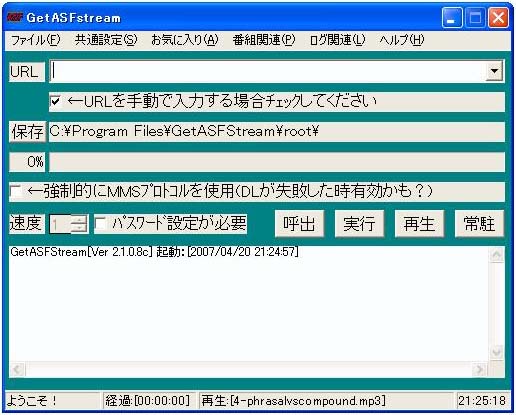Click the 常駐 resident button
This screenshot has height=415, width=516.
479,224
